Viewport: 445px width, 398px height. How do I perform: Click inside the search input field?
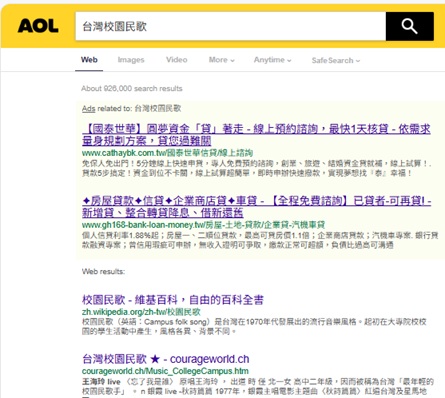pyautogui.click(x=231, y=26)
